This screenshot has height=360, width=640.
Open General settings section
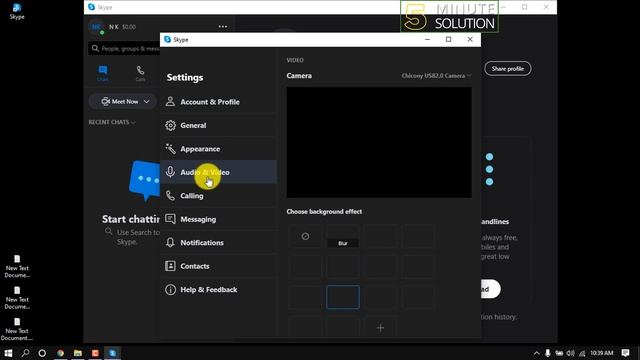218,125
